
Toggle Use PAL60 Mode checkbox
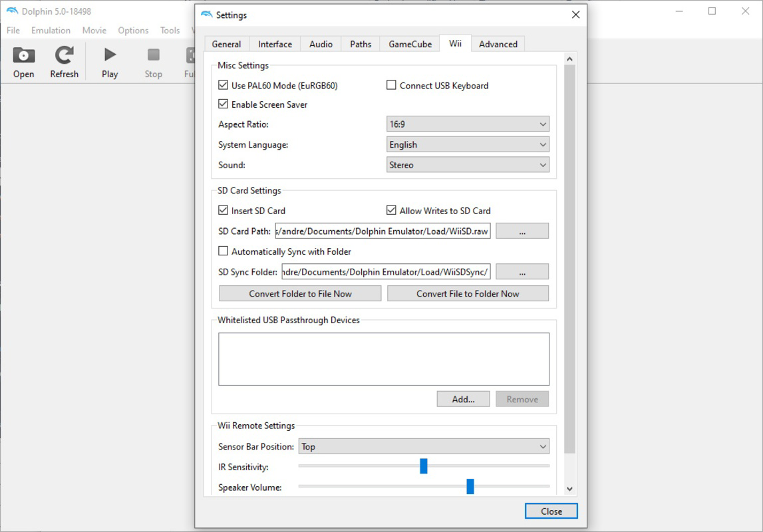(223, 85)
